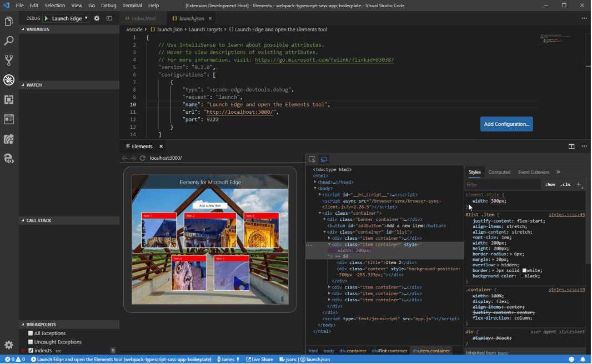Split the Elements panel editor
This screenshot has height=364, width=592.
click(x=571, y=146)
